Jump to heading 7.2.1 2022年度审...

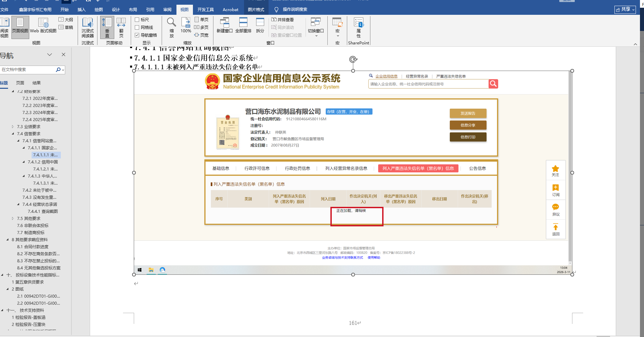[40, 99]
